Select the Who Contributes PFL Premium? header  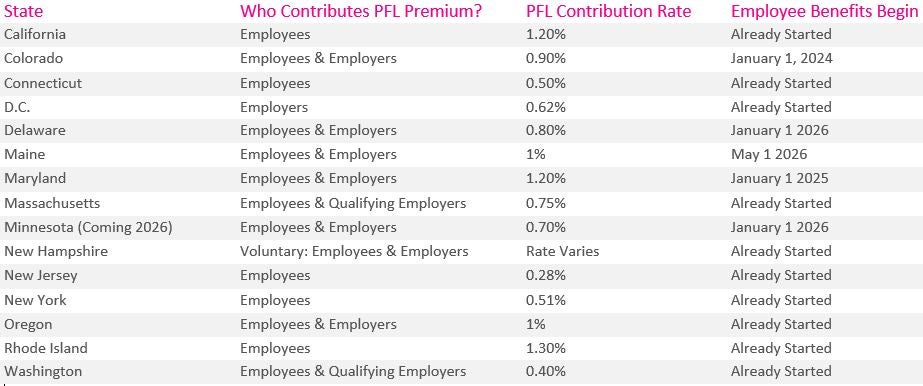point(361,11)
